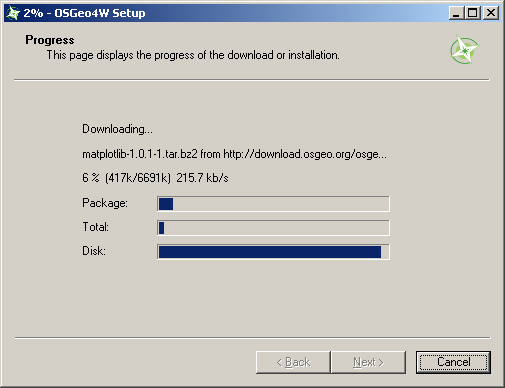This screenshot has height=388, width=505.
Task: Click the Total progress bar
Action: coord(273,228)
